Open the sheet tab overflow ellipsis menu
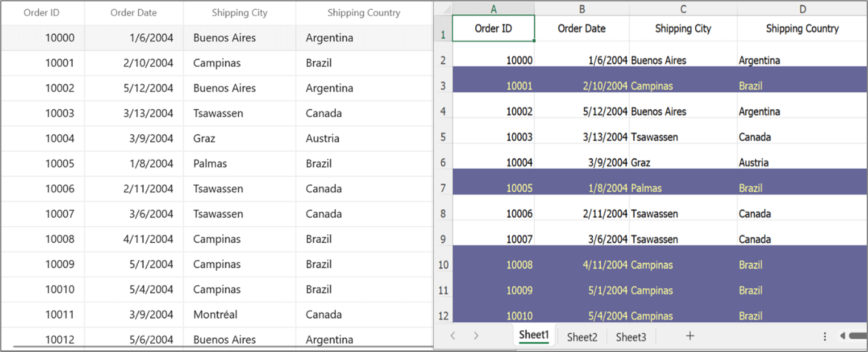868x352 pixels. click(x=824, y=336)
